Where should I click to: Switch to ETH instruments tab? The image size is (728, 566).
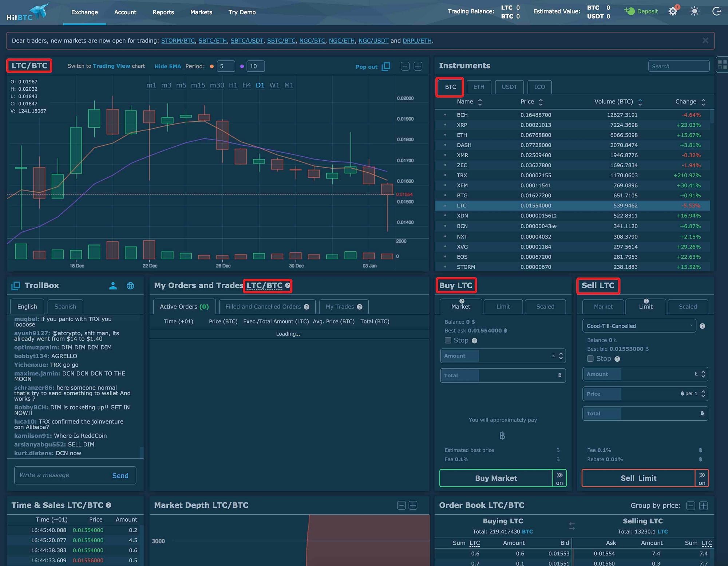coord(479,87)
